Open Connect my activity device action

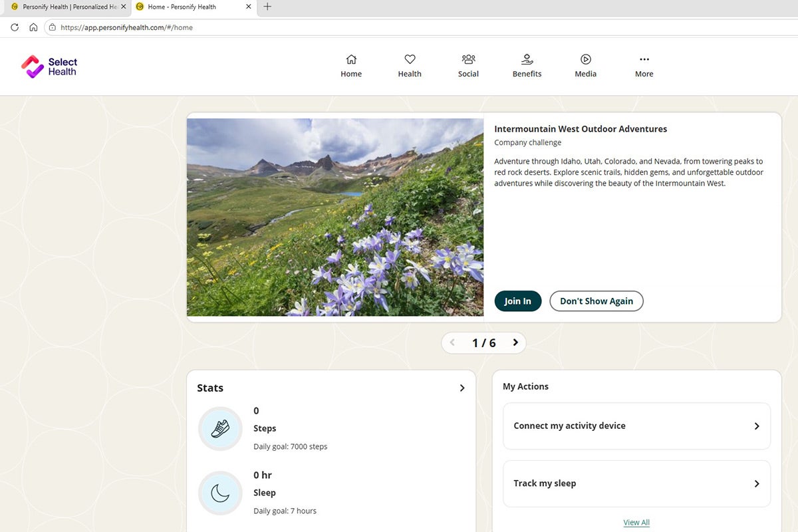coord(636,426)
